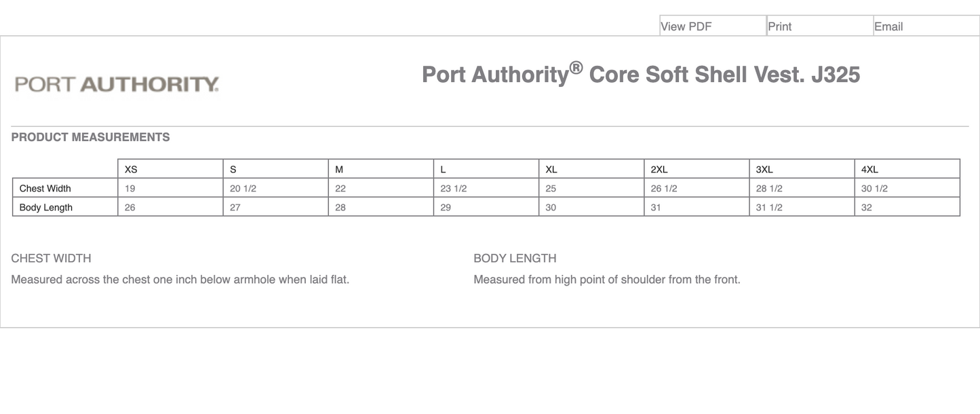Image resolution: width=980 pixels, height=414 pixels.
Task: Click the Body Length row label
Action: pos(45,207)
